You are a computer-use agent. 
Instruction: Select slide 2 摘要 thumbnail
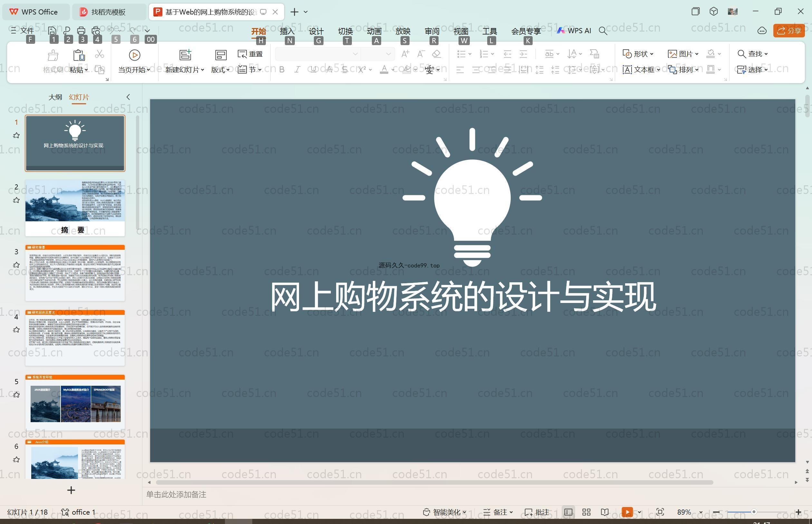click(x=75, y=208)
